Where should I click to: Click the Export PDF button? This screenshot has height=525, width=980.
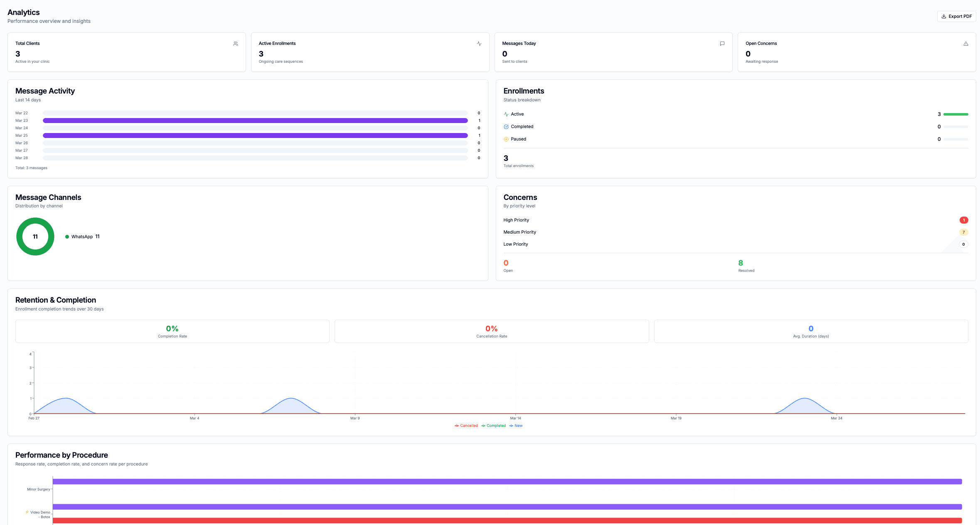956,16
